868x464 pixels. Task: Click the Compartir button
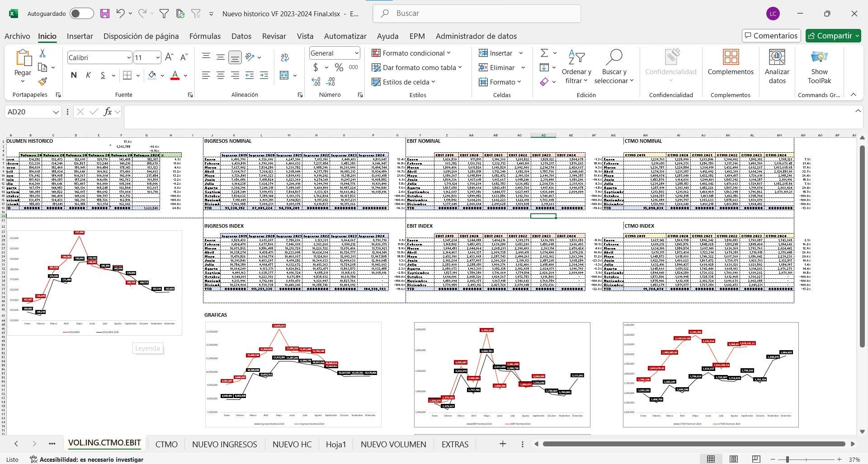(x=829, y=36)
